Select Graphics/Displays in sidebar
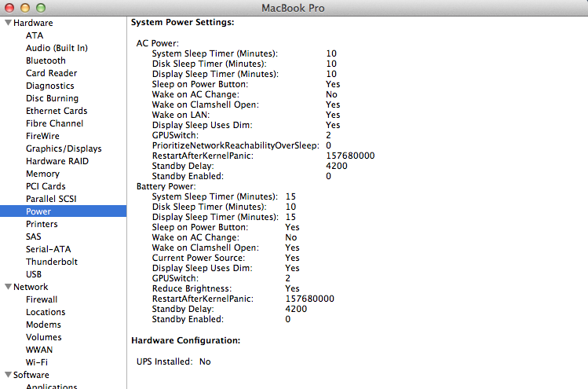 (64, 149)
